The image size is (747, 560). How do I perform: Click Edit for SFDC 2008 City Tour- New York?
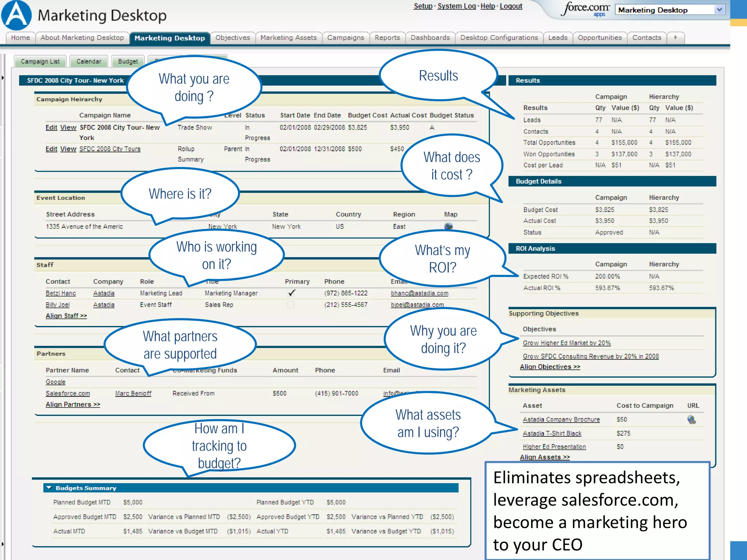[x=51, y=127]
